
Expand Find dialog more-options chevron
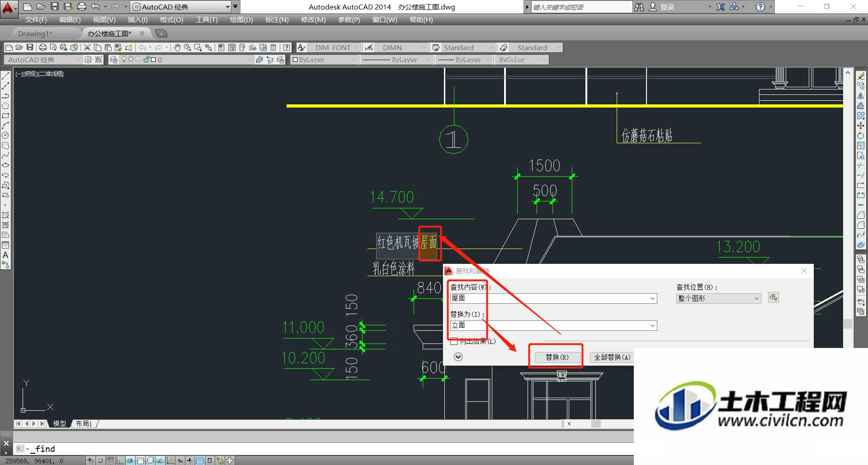point(458,357)
